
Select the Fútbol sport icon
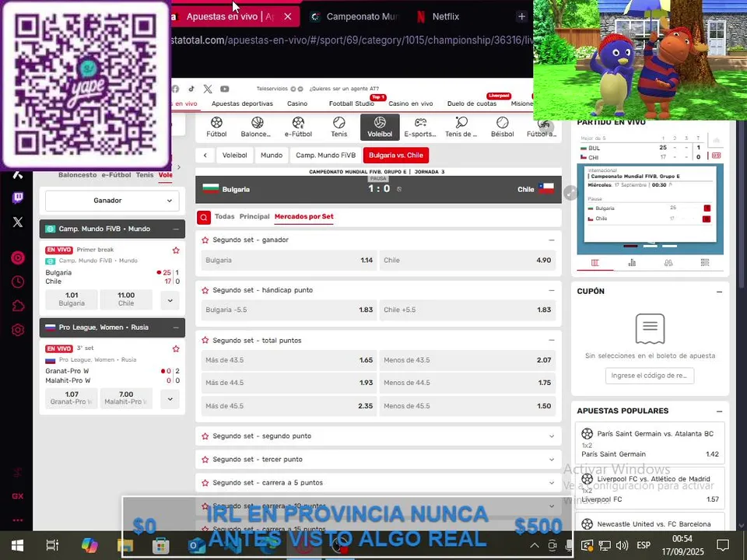tap(216, 127)
